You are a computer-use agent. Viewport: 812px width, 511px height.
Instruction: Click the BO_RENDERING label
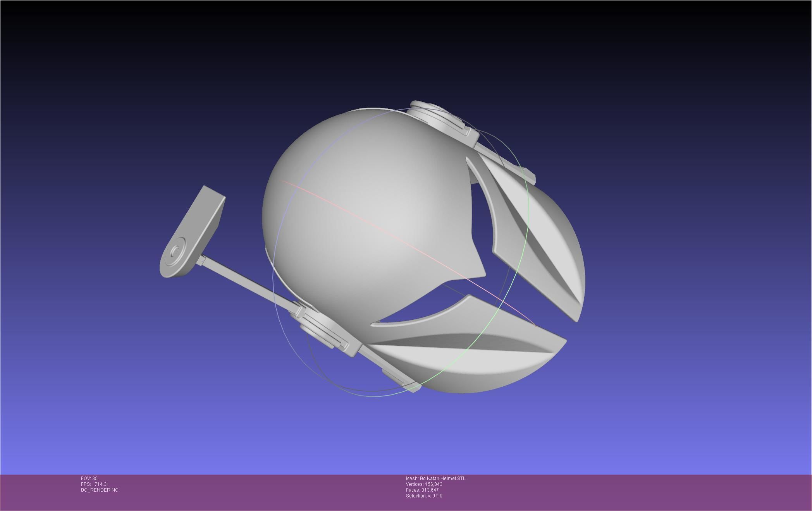100,490
